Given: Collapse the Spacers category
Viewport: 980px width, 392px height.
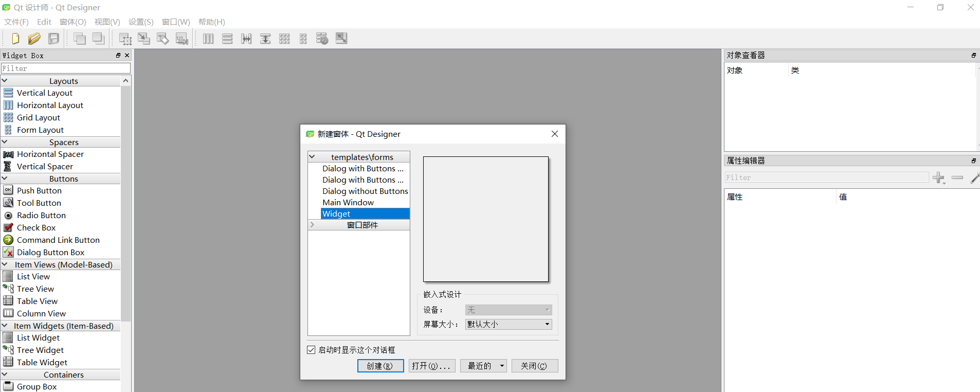Looking at the screenshot, I should tap(5, 141).
